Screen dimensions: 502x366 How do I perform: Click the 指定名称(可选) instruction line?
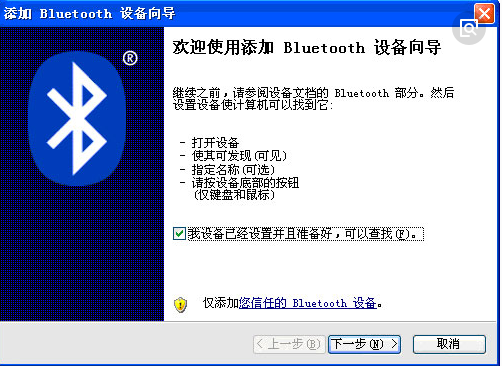[x=233, y=169]
